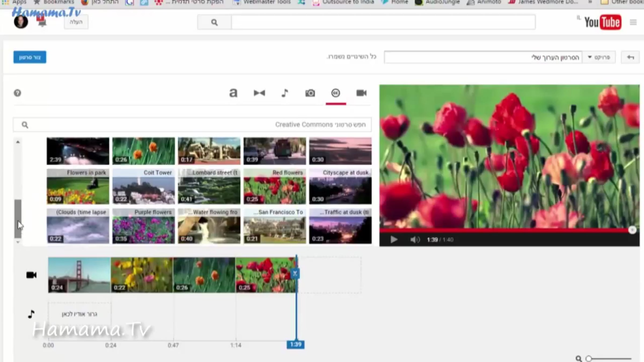Click the blue create video button
Viewport: 644px width, 362px height.
pos(30,57)
